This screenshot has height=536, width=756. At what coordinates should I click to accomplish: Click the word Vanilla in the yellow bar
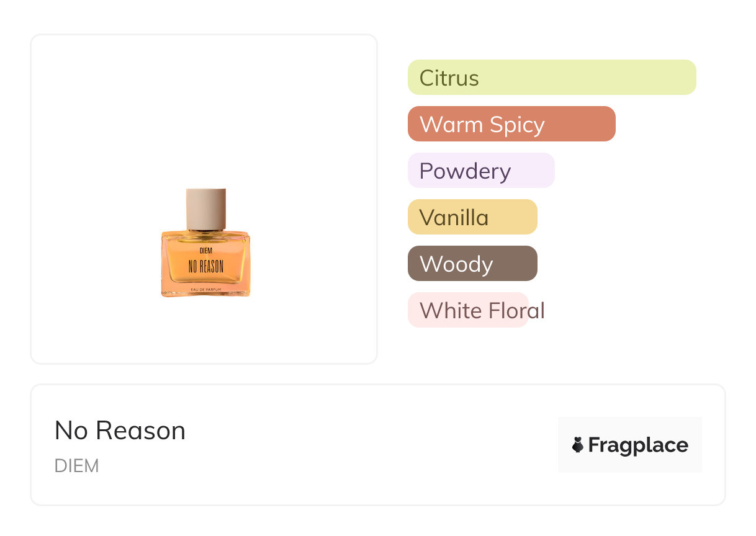(454, 218)
